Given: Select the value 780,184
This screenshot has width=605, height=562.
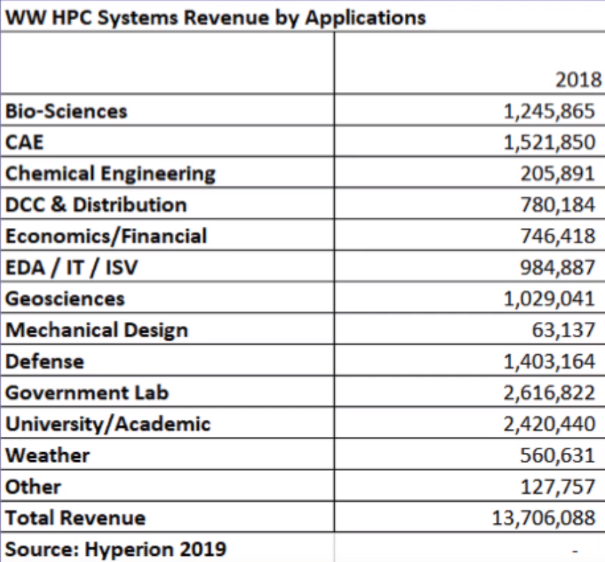Looking at the screenshot, I should click(x=558, y=205).
